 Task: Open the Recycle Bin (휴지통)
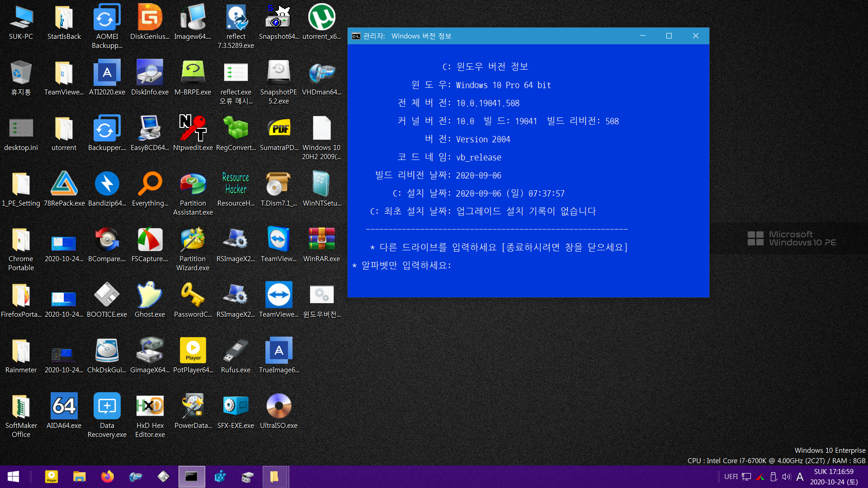21,78
